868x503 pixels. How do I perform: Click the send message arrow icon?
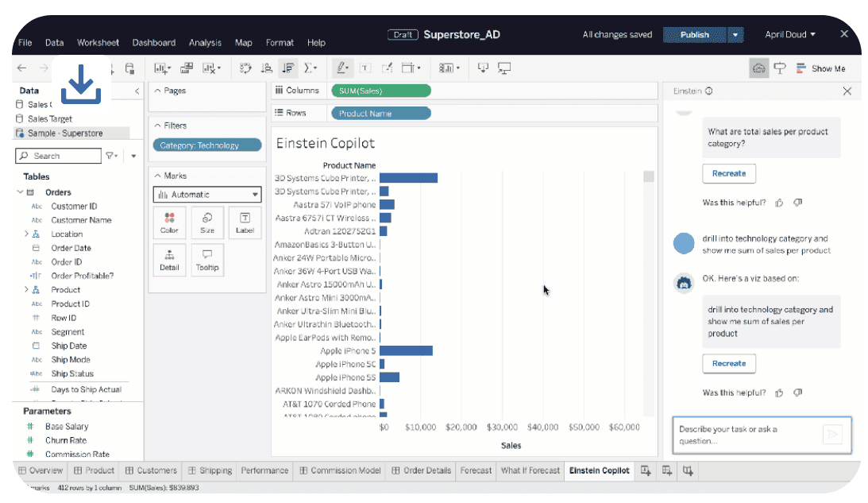tap(832, 435)
